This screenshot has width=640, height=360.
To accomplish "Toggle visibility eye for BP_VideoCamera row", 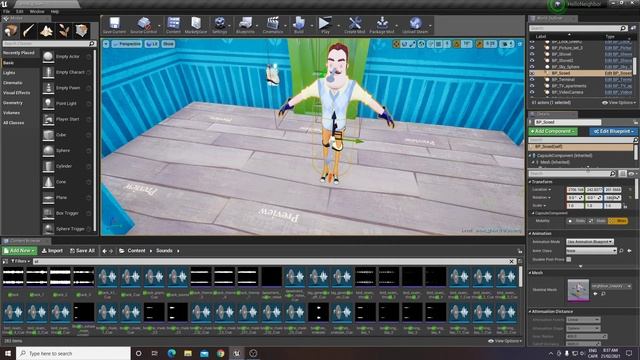I will pyautogui.click(x=532, y=92).
